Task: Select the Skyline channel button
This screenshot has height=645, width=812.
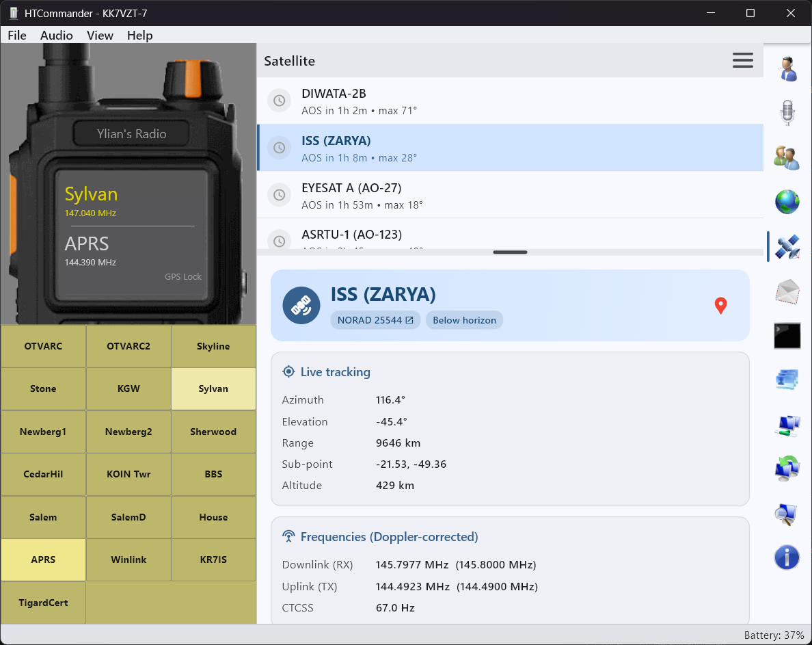Action: tap(213, 346)
